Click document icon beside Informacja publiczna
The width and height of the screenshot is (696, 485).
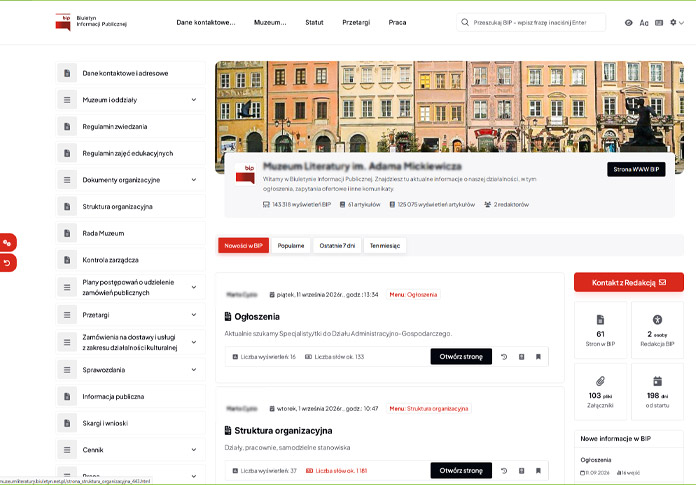pos(67,396)
